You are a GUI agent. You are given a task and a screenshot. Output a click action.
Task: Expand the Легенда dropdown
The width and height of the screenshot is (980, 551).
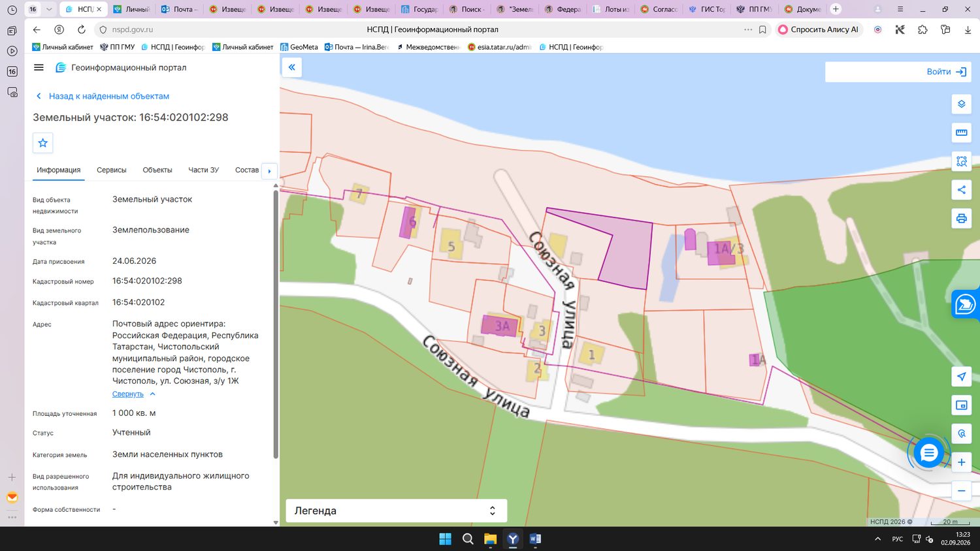pos(397,511)
